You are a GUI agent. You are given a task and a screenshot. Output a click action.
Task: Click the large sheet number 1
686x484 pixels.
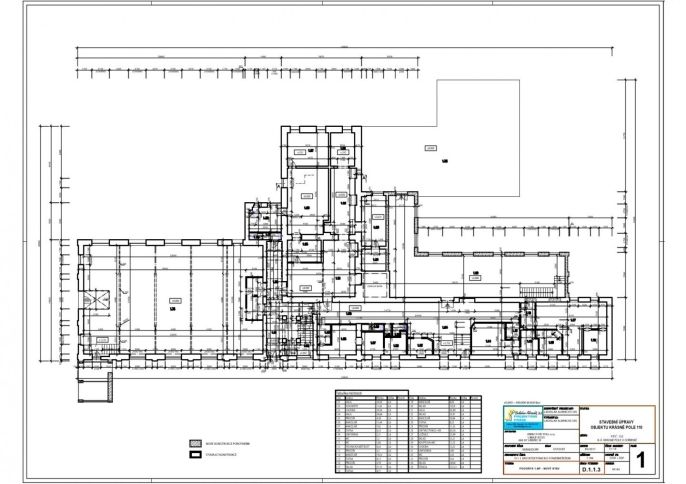pyautogui.click(x=641, y=461)
